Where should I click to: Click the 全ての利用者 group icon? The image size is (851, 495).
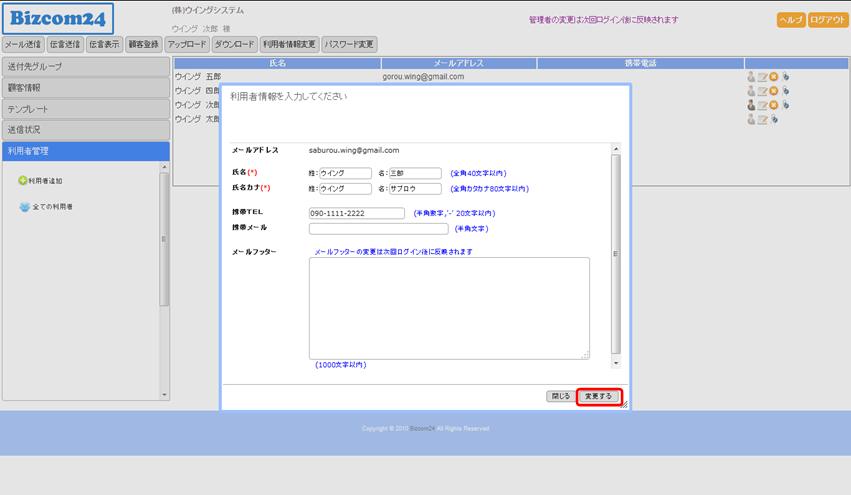[x=24, y=207]
